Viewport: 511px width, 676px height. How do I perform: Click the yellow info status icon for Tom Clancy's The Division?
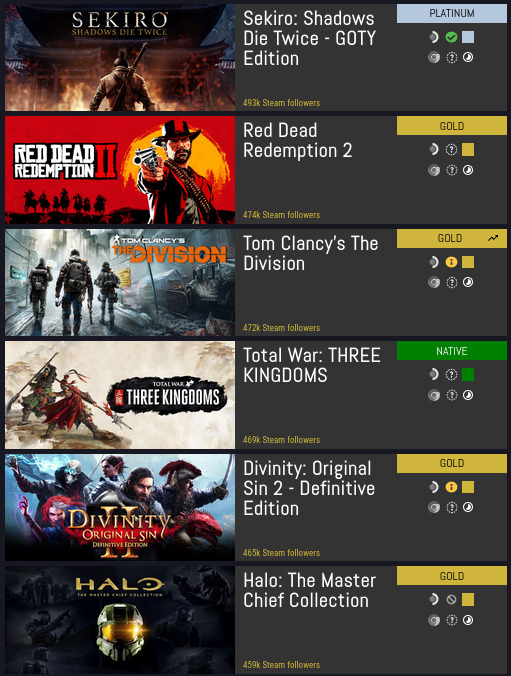[x=451, y=262]
